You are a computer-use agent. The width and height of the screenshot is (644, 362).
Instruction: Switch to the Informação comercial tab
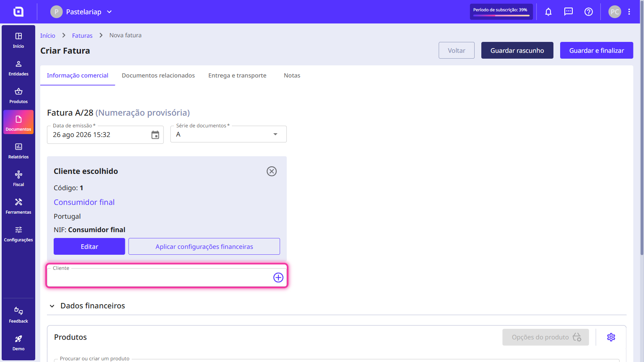pos(78,75)
